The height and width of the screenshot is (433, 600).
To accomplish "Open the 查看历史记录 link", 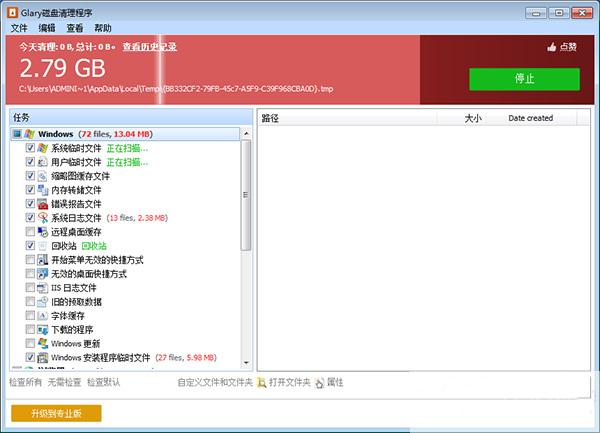I will tap(150, 47).
